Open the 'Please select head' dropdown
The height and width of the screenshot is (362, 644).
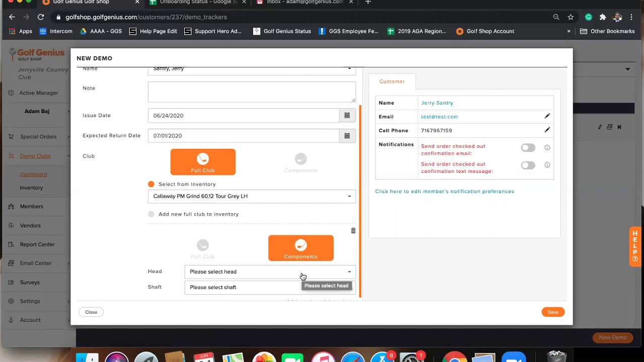click(270, 272)
